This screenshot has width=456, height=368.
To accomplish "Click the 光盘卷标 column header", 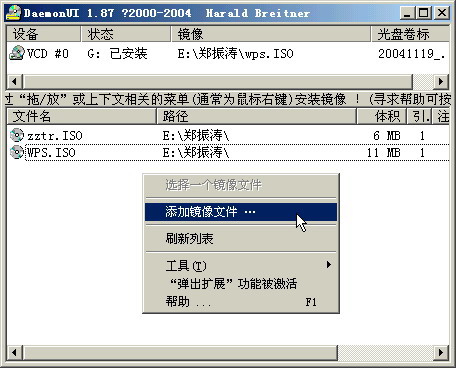I will coord(411,34).
